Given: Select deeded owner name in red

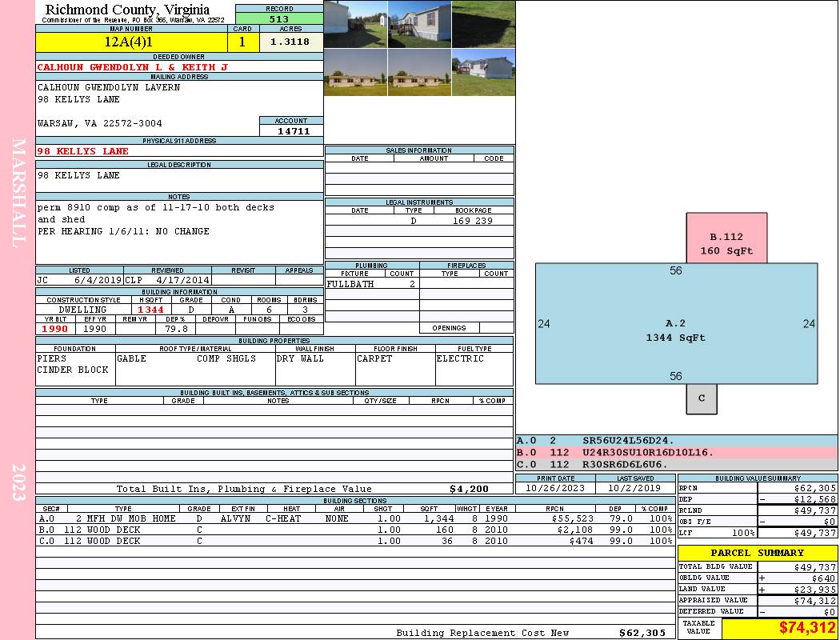Looking at the screenshot, I should 133,67.
